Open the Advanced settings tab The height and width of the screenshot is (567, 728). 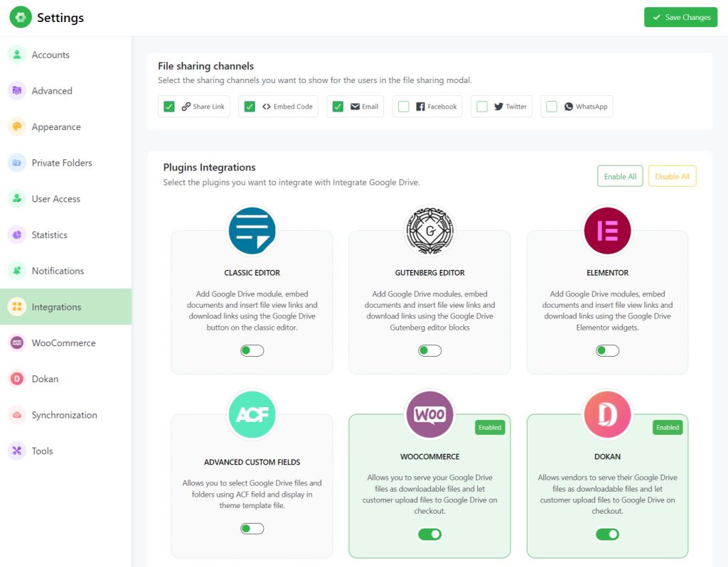click(x=66, y=90)
